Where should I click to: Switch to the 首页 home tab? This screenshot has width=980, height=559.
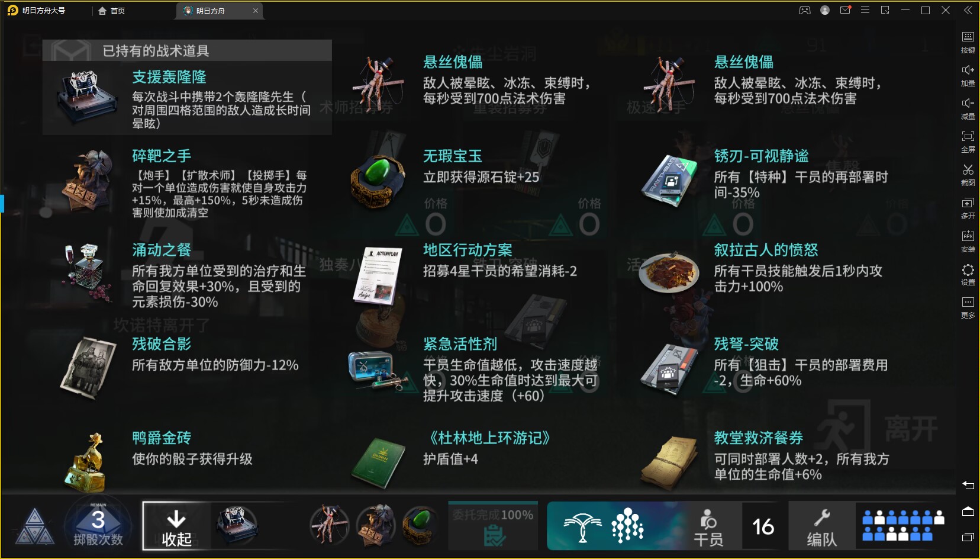point(112,11)
